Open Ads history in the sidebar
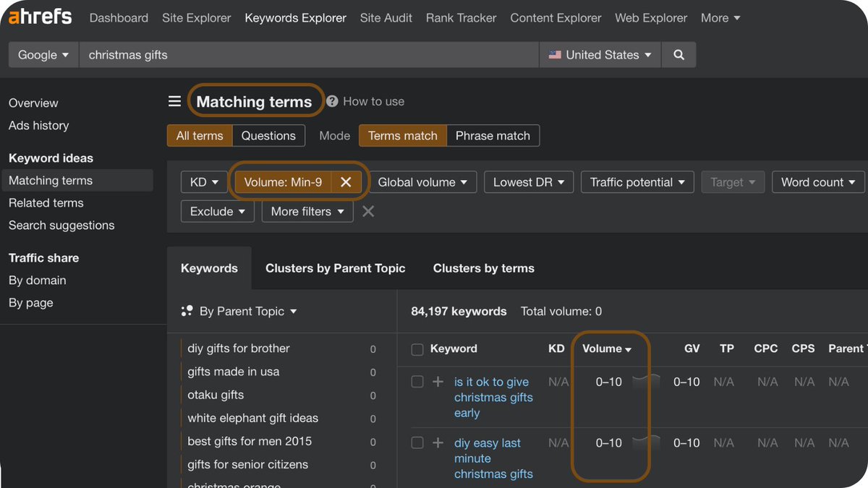Screen dimensions: 868x488 (x=39, y=125)
